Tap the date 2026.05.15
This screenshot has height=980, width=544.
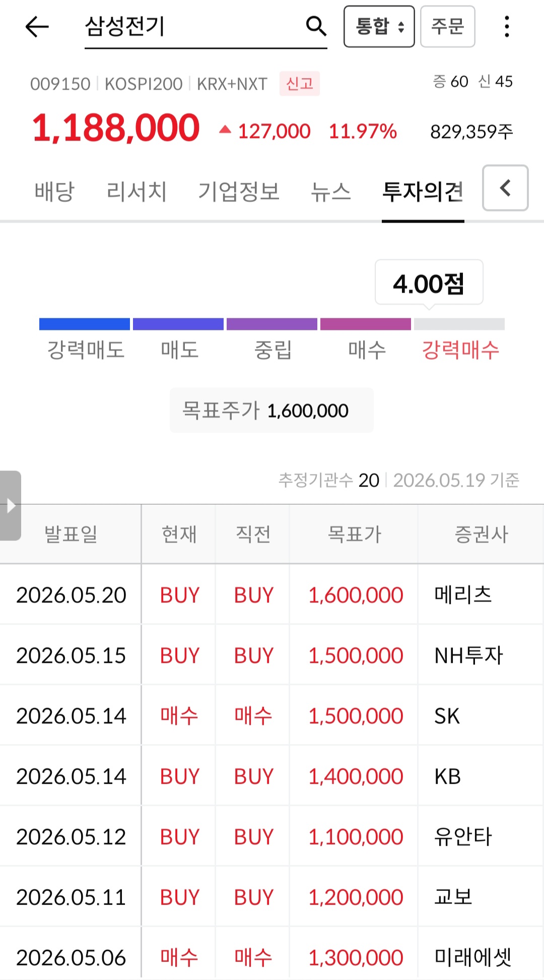(x=71, y=656)
